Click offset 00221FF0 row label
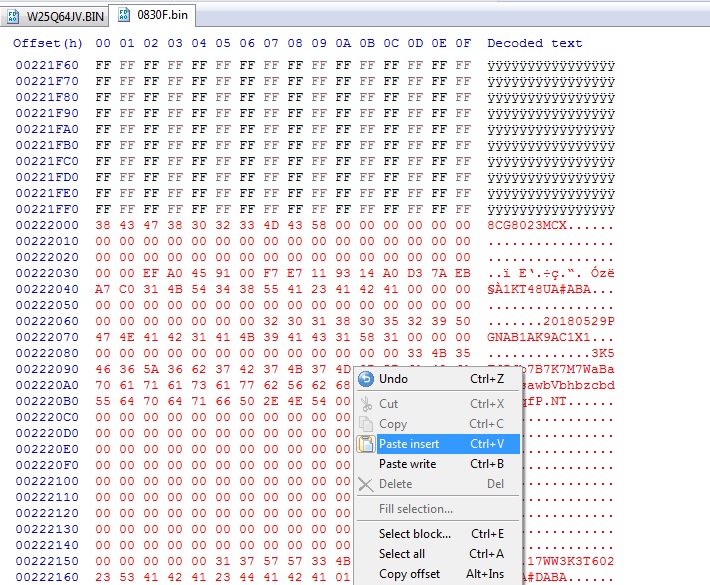This screenshot has width=710, height=585. (x=47, y=209)
